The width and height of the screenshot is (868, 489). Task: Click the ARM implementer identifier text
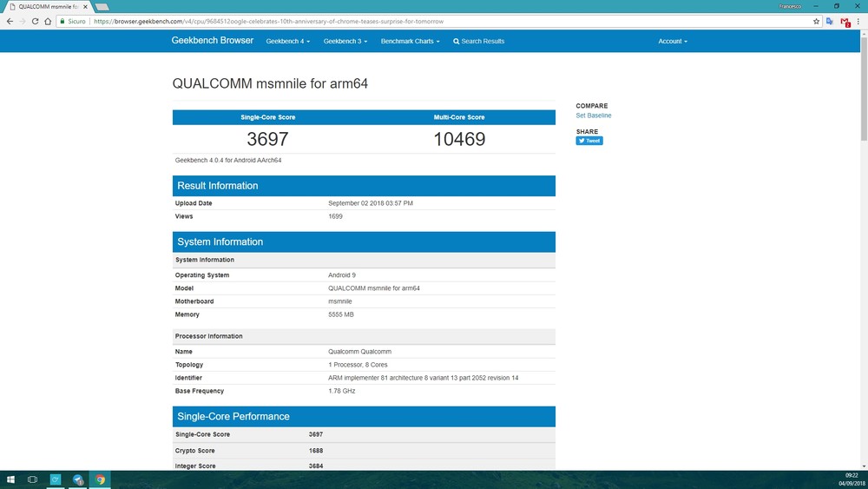point(423,378)
